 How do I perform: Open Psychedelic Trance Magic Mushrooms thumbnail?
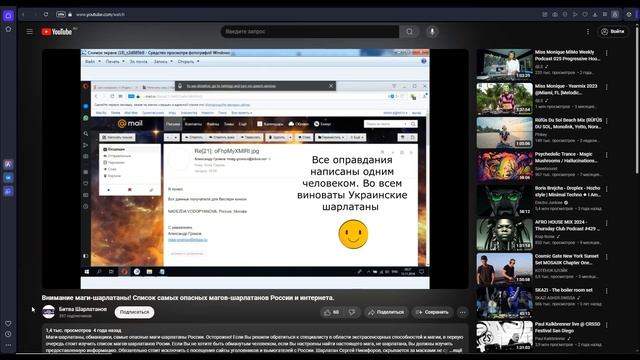tap(504, 166)
